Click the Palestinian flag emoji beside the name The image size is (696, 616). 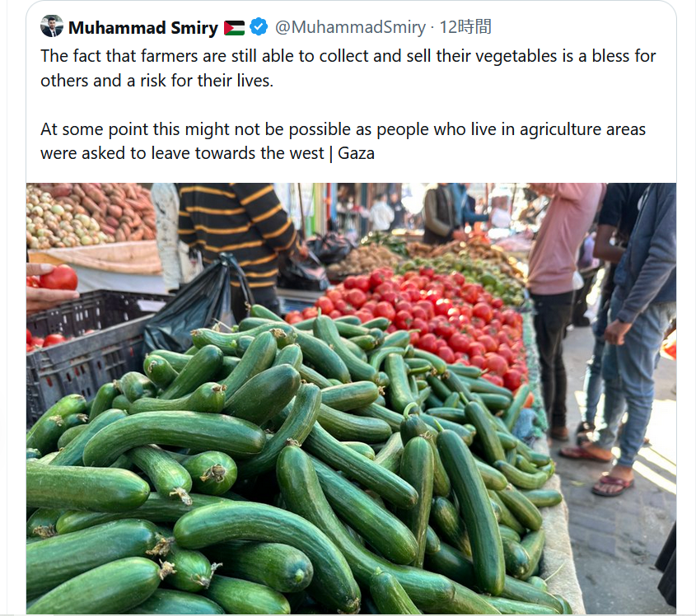(234, 28)
